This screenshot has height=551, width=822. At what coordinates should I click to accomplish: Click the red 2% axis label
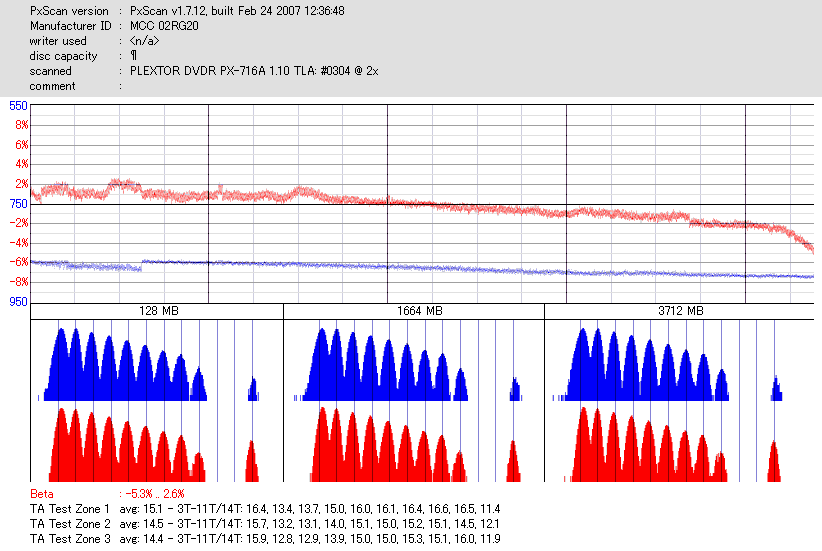21,184
